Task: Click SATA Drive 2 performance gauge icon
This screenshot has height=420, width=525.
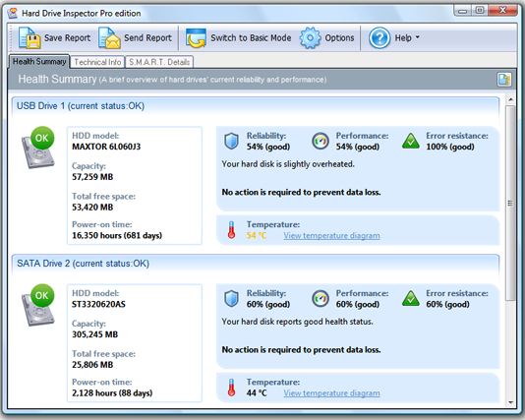Action: point(321,298)
